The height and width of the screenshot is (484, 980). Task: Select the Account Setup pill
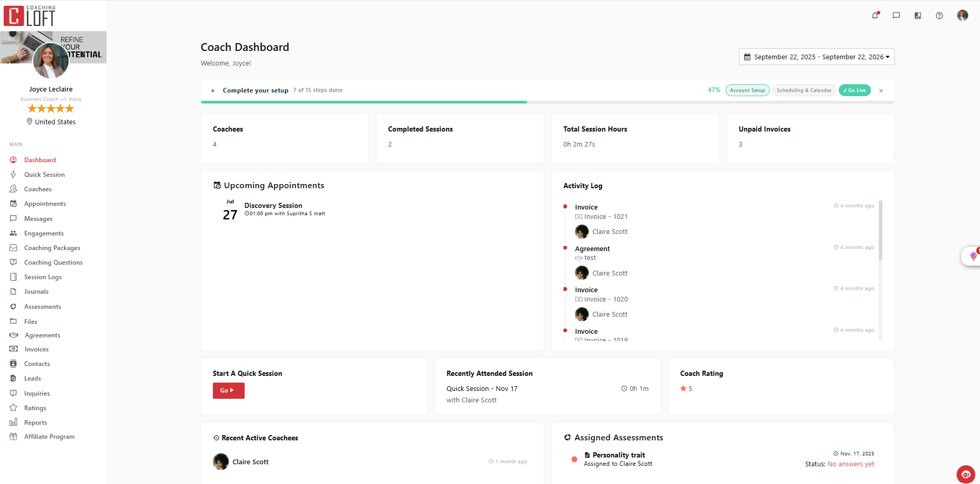(x=747, y=90)
